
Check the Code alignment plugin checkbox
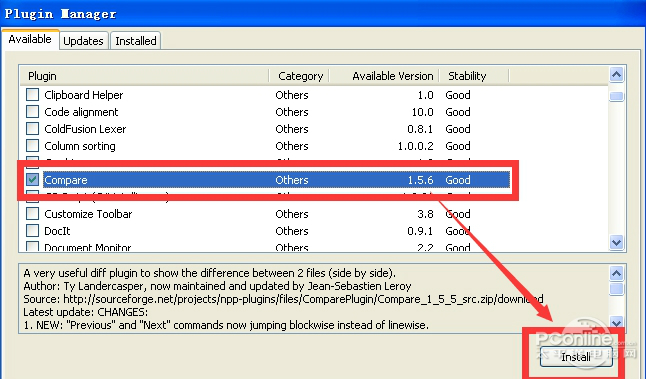(x=33, y=112)
